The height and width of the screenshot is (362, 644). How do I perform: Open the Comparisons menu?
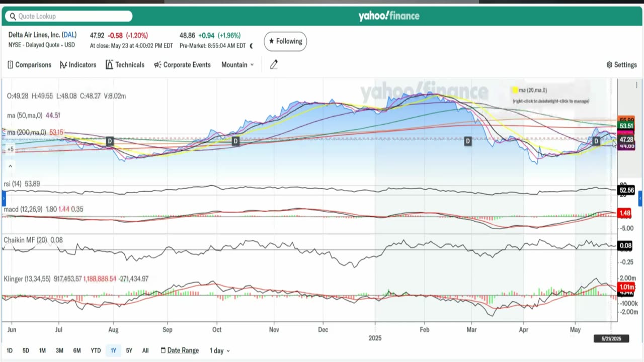(29, 65)
